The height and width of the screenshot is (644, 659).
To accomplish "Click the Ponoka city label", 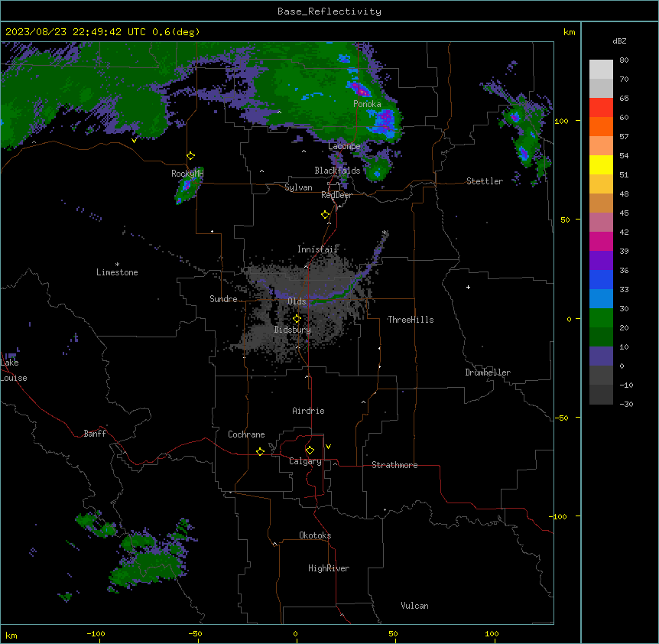I will tap(367, 104).
